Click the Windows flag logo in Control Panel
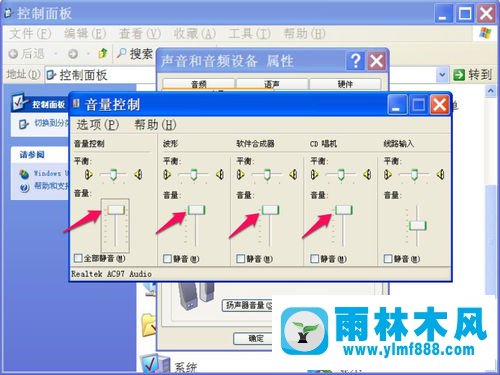This screenshot has height=375, width=500. coord(485,33)
